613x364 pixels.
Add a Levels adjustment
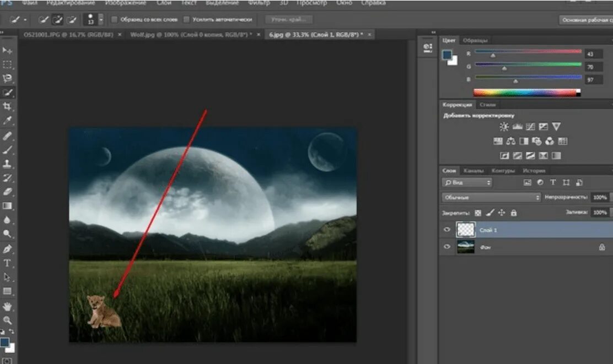517,127
